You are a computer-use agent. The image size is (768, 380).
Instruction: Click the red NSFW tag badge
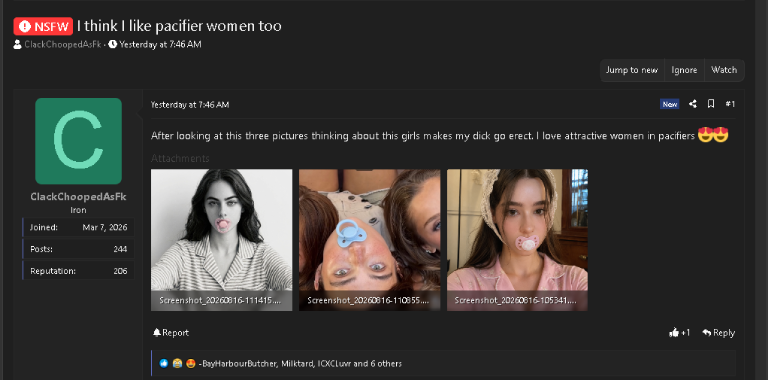(43, 26)
